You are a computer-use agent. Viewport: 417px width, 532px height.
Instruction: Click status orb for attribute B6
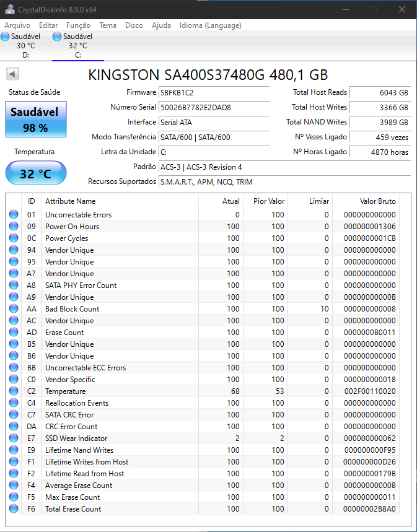(14, 355)
